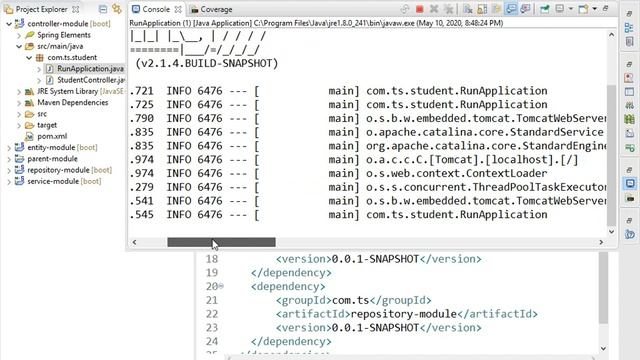The height and width of the screenshot is (360, 640).
Task: Select the parent-module project
Action: pos(52,159)
